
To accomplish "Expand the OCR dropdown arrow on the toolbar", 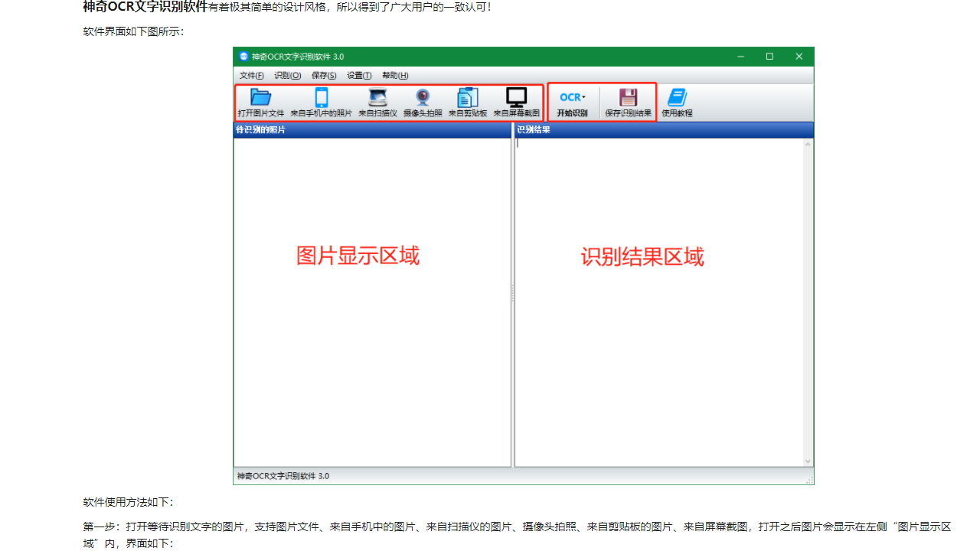I will tap(583, 96).
